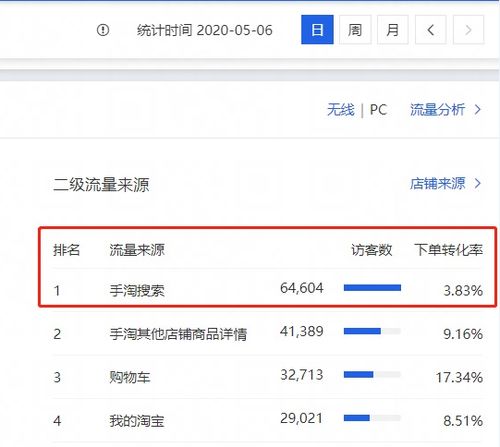Click conversion rate 3.83%

tap(463, 291)
